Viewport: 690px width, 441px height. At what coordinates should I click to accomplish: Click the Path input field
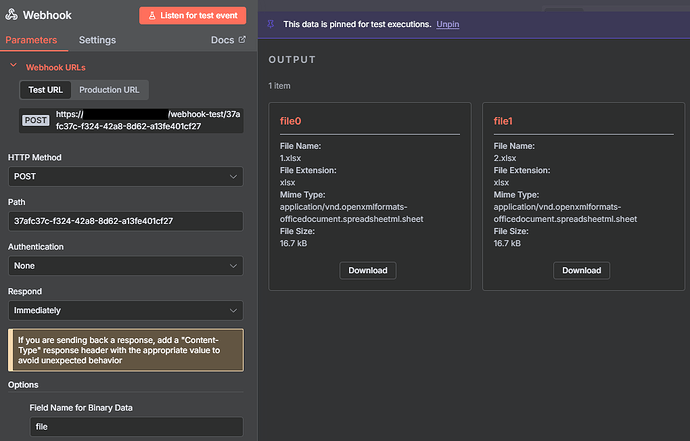point(125,221)
